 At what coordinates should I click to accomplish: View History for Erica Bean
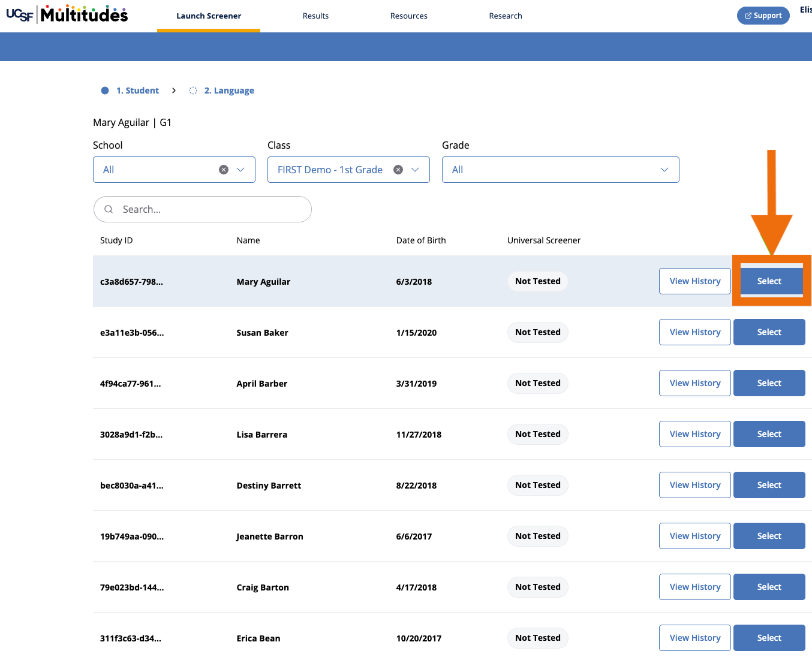pos(695,638)
